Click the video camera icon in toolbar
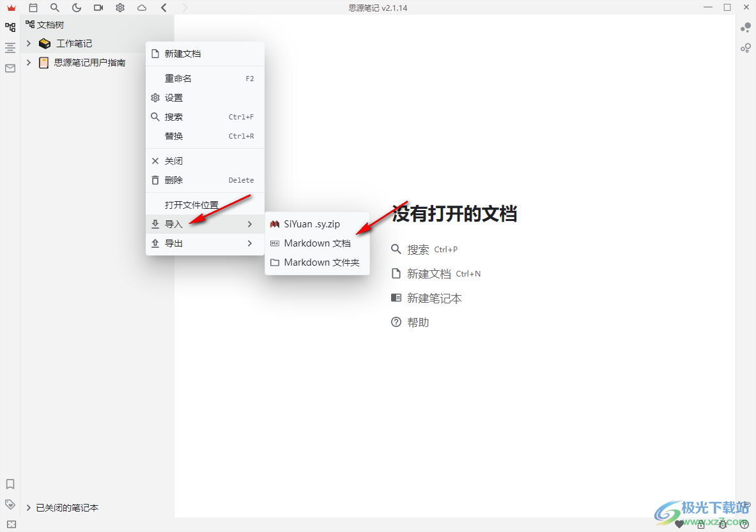The image size is (756, 532). (98, 8)
